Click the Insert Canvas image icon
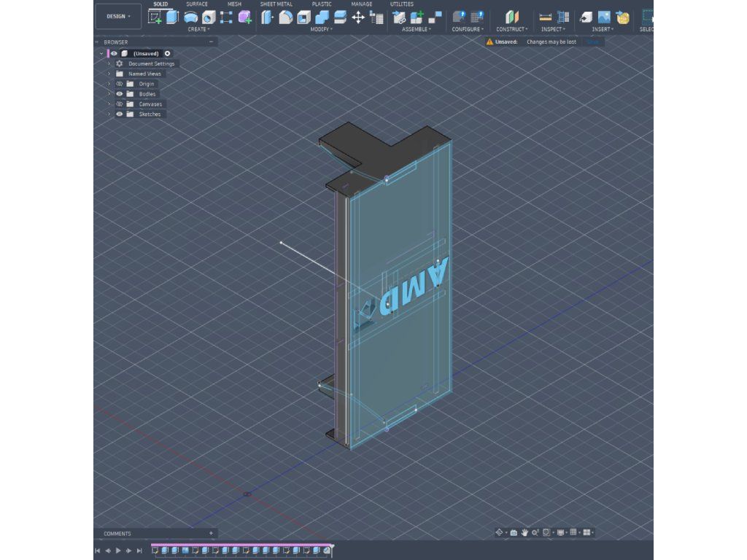Screen dimensions: 747x560 (604, 17)
